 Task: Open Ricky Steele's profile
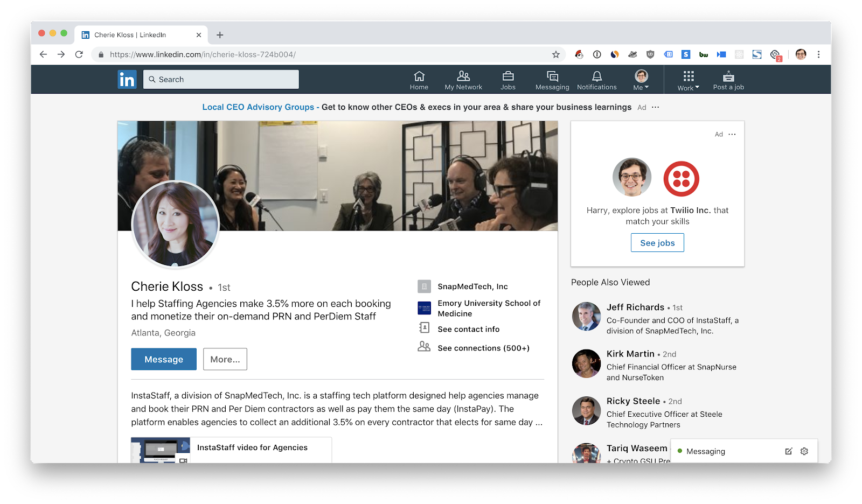(x=633, y=401)
